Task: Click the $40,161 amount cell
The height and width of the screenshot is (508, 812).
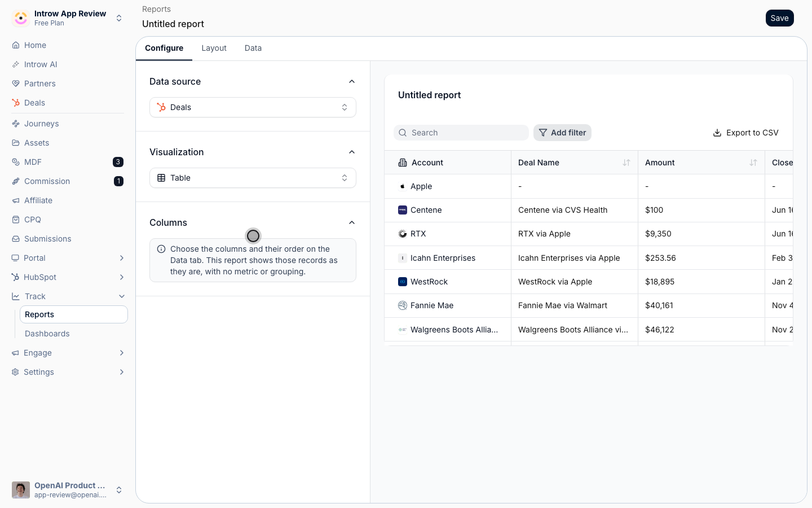Action: (x=701, y=305)
